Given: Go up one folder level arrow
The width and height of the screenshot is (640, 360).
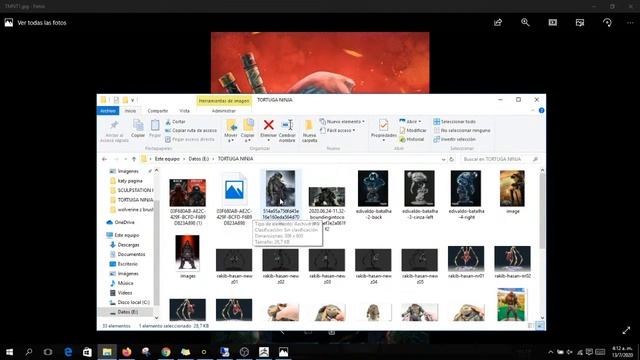Looking at the screenshot, I should click(x=134, y=159).
